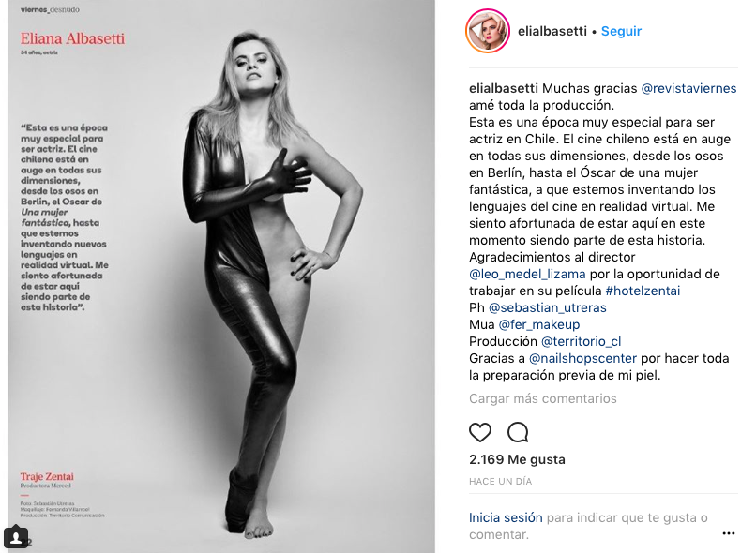Like the post with the heart icon
Viewport: 756px width, 553px height.
point(479,432)
